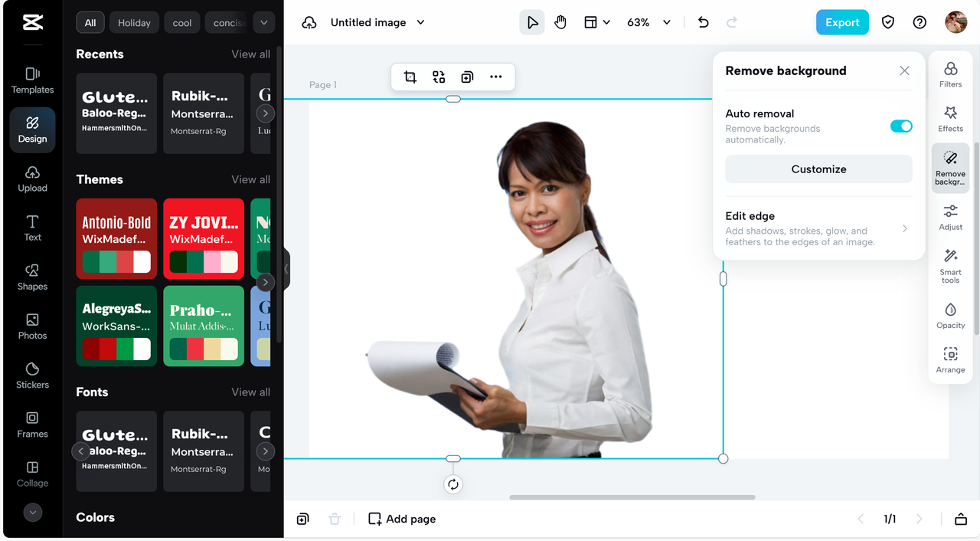
Task: Open the canvas layout dropdown
Action: (x=597, y=23)
